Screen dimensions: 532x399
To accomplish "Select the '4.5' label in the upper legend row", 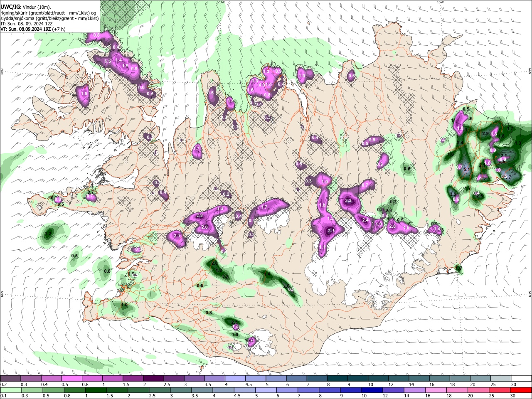I will pyautogui.click(x=249, y=384).
